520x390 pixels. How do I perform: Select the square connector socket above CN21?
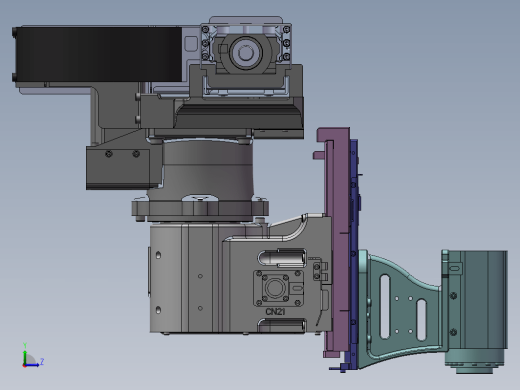point(278,288)
